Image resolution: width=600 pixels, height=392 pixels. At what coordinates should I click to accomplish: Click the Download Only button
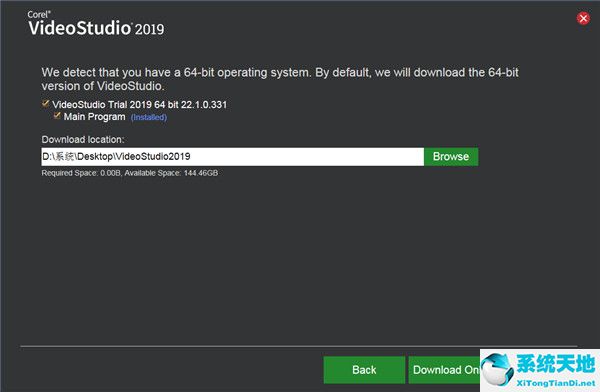pos(444,370)
